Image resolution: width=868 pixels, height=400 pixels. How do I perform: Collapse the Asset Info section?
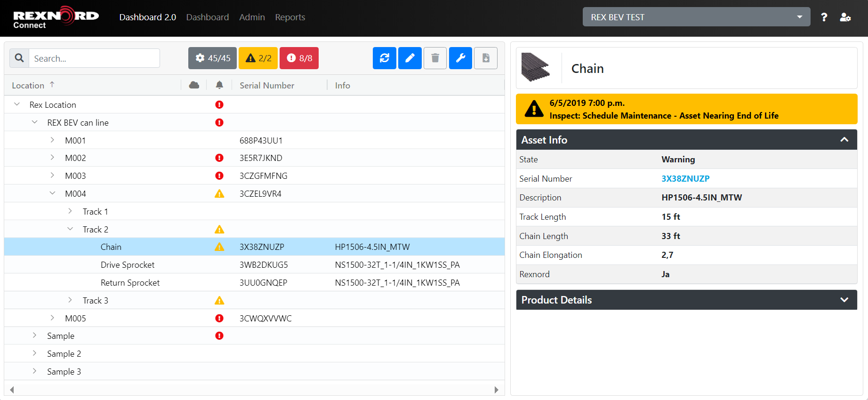click(x=844, y=140)
